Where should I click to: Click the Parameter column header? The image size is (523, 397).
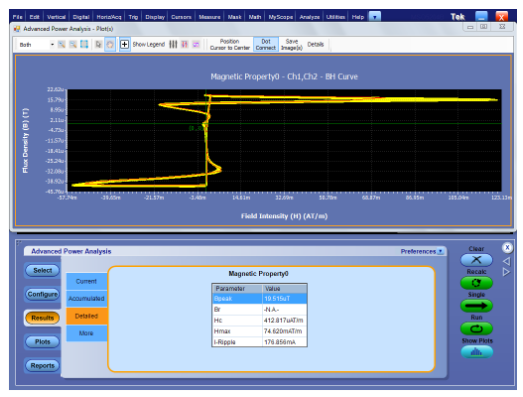pyautogui.click(x=237, y=289)
